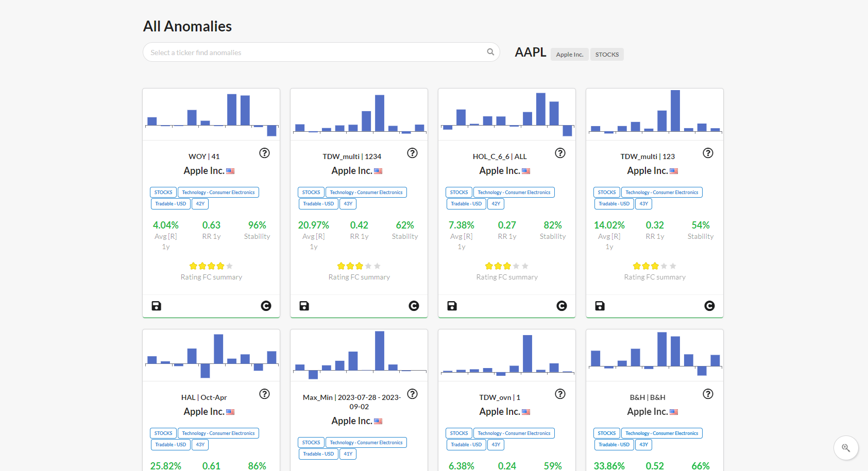Click the 43Y tag on TDW_multi | 123 card
Viewport: 868px width, 471px height.
click(644, 204)
